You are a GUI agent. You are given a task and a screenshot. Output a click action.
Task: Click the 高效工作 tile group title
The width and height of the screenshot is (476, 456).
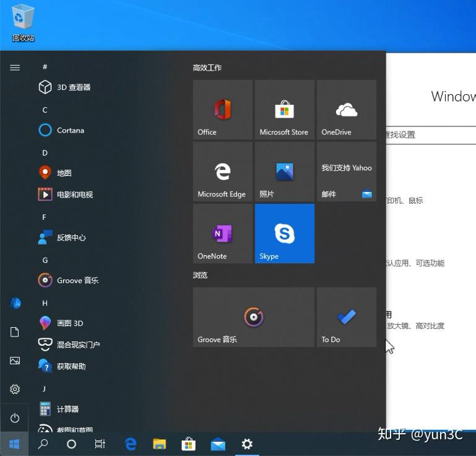pos(207,68)
